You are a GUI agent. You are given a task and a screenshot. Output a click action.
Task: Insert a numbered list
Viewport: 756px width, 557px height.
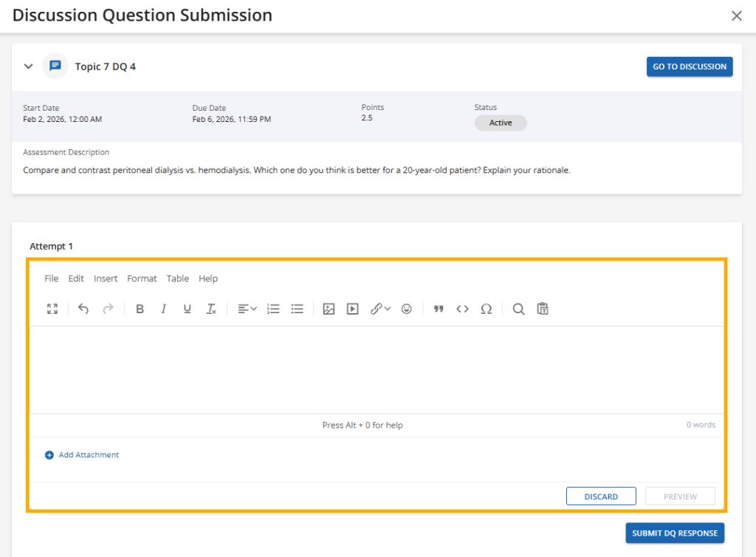coord(273,309)
